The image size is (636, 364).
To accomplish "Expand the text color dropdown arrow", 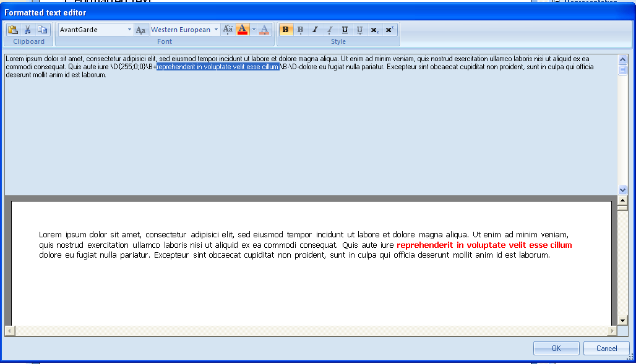I will [x=254, y=30].
